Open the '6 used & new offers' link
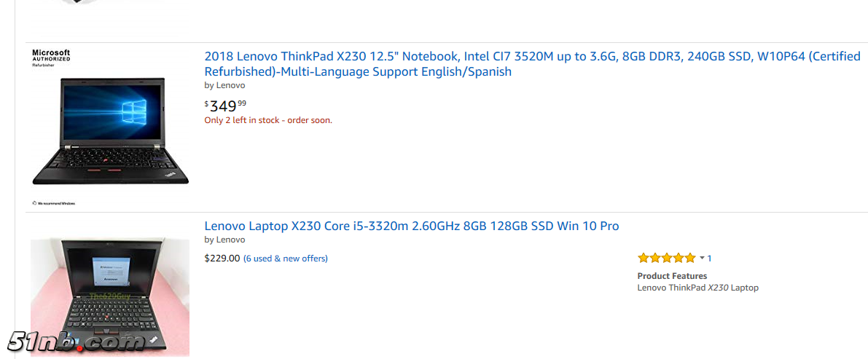The width and height of the screenshot is (868, 359). [286, 259]
